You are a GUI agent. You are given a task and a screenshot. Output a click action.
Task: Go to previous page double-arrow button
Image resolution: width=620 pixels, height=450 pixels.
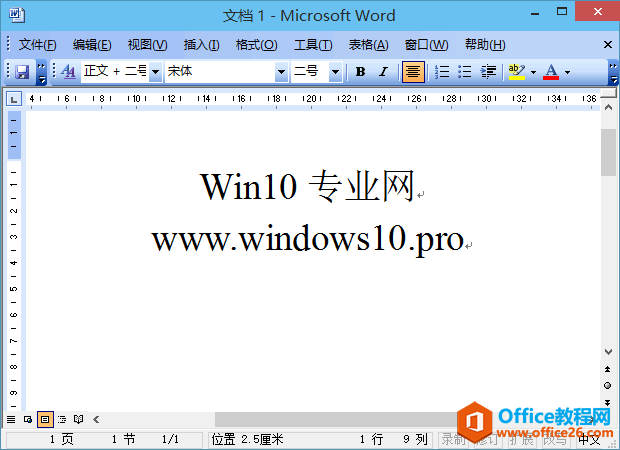[608, 369]
